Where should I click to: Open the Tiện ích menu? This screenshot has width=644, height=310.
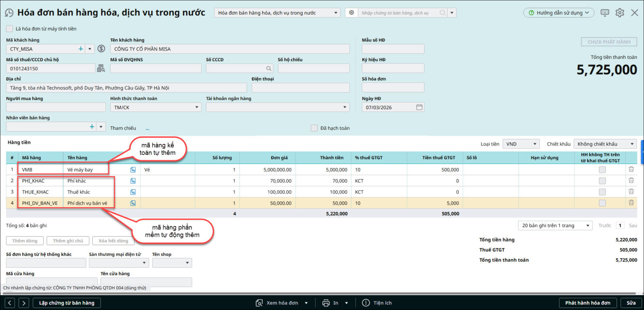[377, 303]
